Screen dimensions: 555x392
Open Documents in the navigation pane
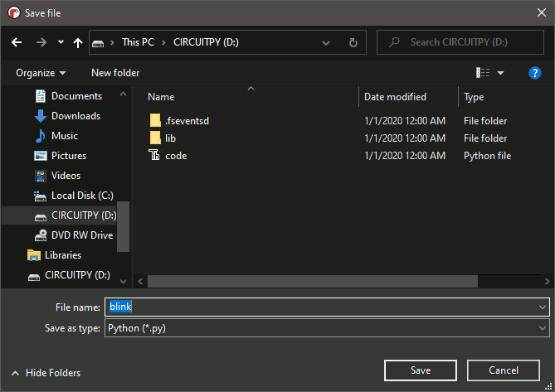(x=76, y=96)
